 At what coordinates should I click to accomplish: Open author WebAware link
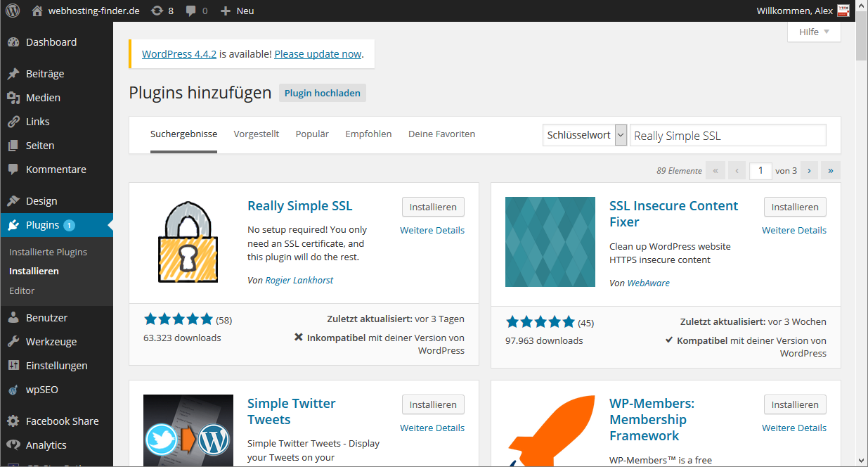click(x=649, y=283)
